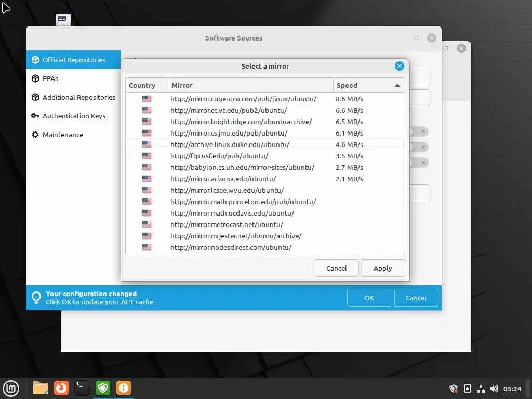
Task: Select the mirror.arizona.edu mirror
Action: click(265, 179)
